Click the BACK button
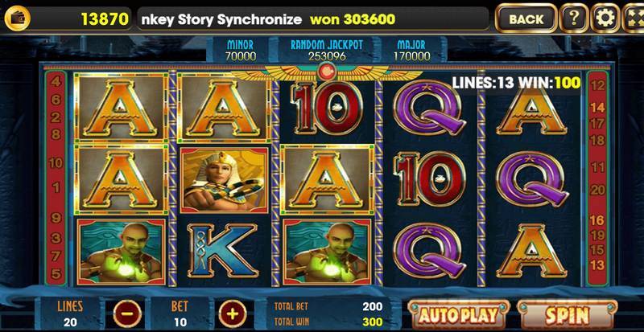Screen dimensions: 644x332 tap(526, 18)
